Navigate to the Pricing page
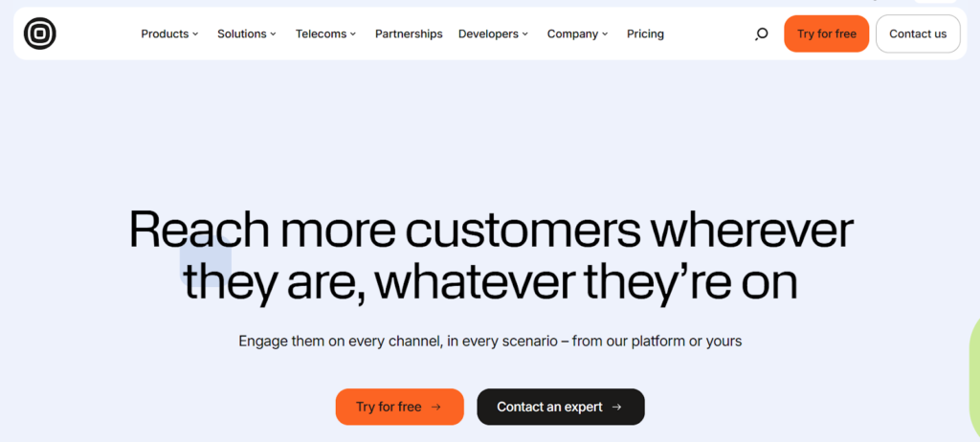 coord(645,33)
